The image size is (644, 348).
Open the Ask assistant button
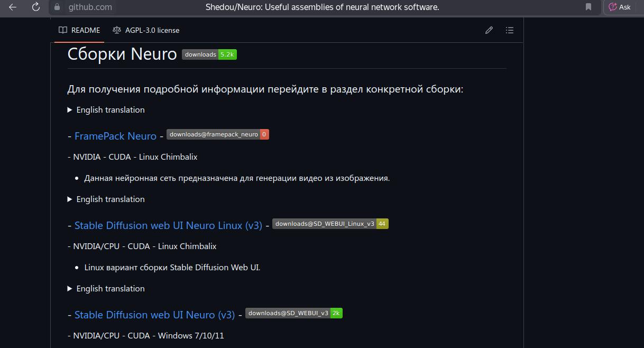(619, 7)
